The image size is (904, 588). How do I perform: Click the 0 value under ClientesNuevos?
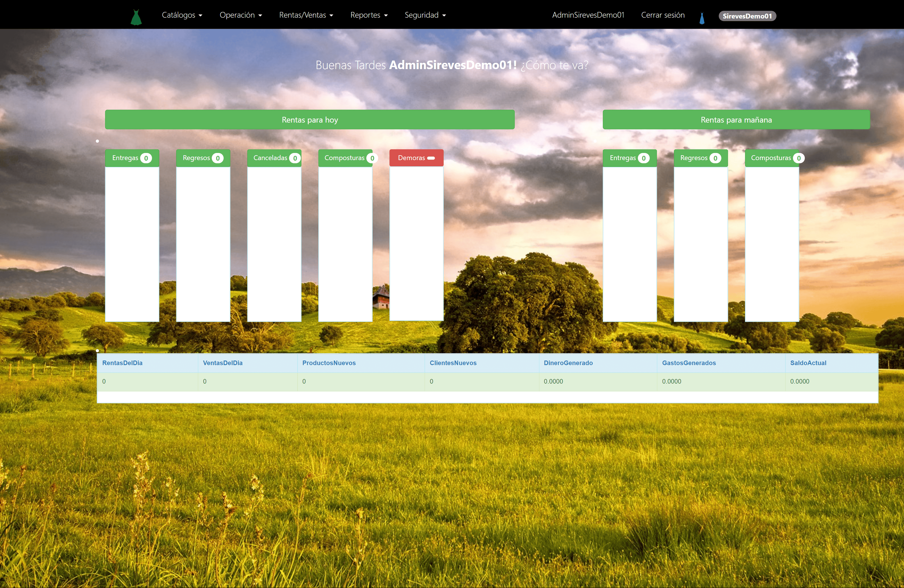point(431,382)
